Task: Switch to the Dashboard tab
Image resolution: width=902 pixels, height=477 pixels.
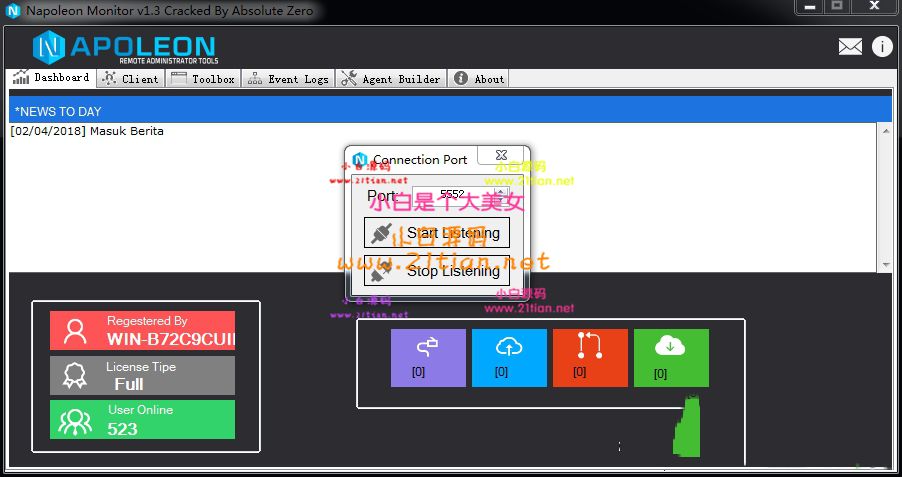Action: (x=50, y=78)
